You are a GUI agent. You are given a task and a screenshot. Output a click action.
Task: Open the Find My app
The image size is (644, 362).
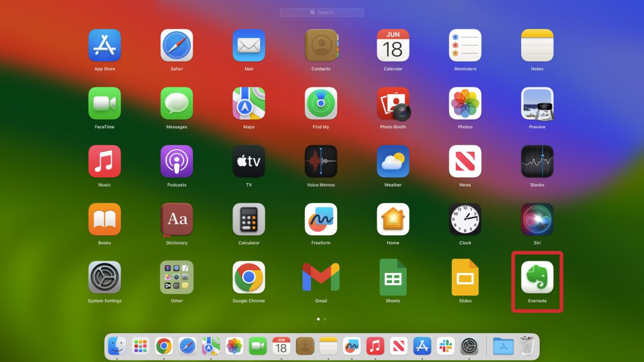(x=321, y=104)
